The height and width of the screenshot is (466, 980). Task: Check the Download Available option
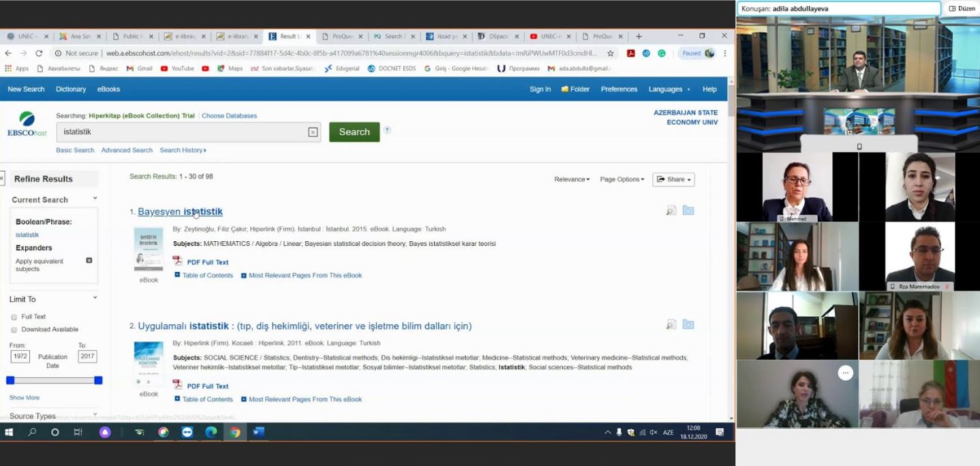14,330
